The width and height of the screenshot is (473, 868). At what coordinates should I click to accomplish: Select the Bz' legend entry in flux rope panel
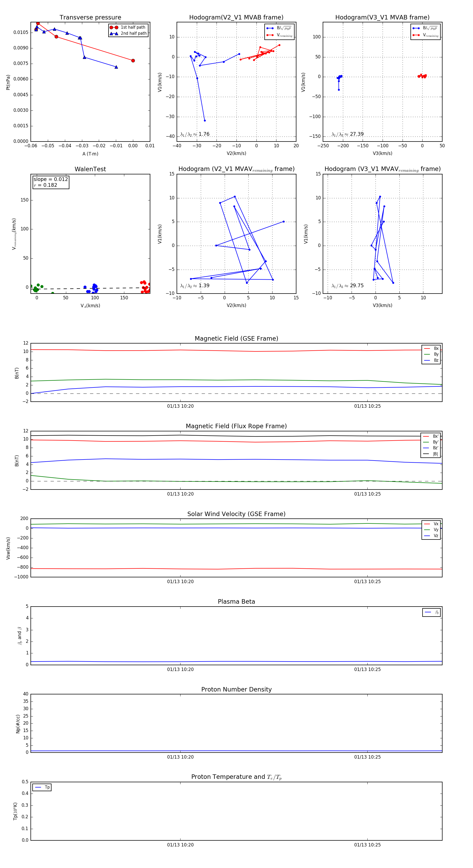431,448
